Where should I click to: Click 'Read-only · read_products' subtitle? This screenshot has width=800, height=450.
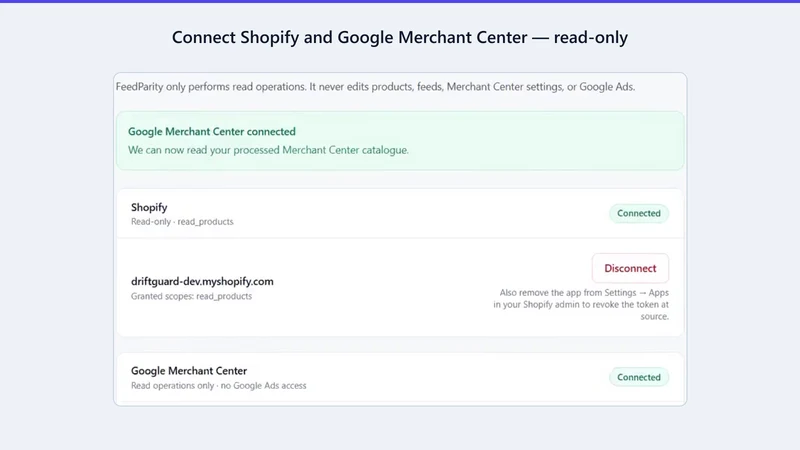(x=182, y=221)
